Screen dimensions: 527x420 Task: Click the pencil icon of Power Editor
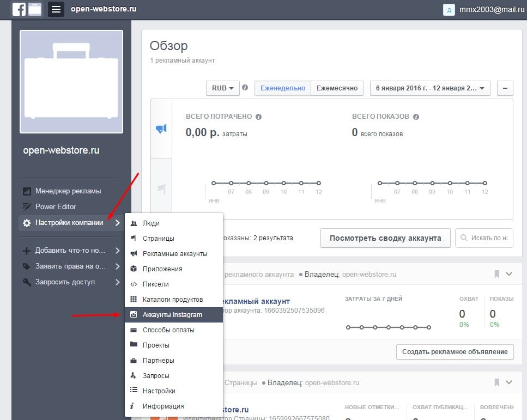pyautogui.click(x=27, y=206)
